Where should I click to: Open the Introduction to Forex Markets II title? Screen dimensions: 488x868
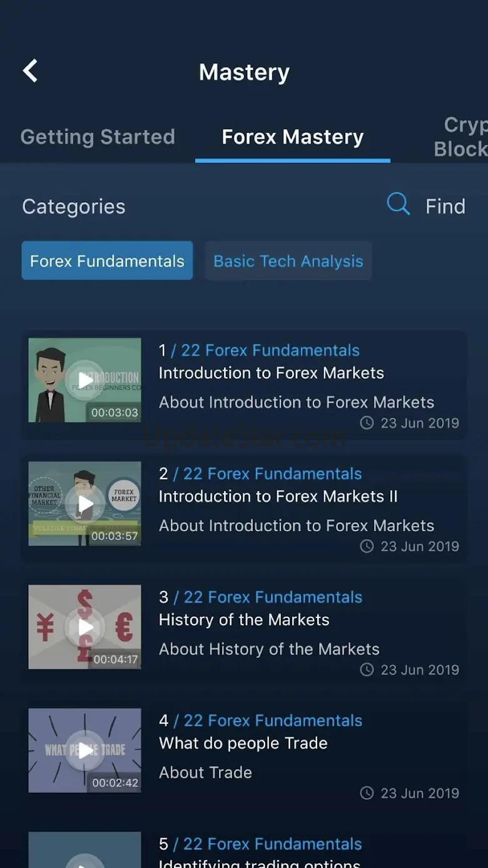point(278,497)
